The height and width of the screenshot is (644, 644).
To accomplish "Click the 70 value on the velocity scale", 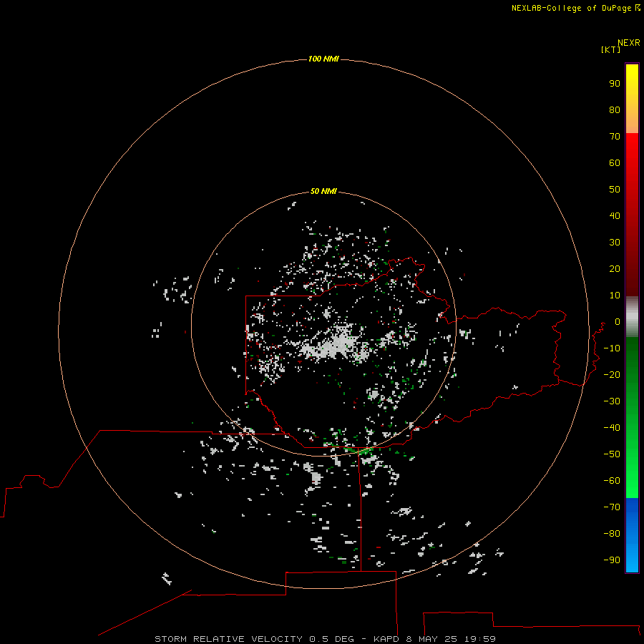I will [615, 137].
